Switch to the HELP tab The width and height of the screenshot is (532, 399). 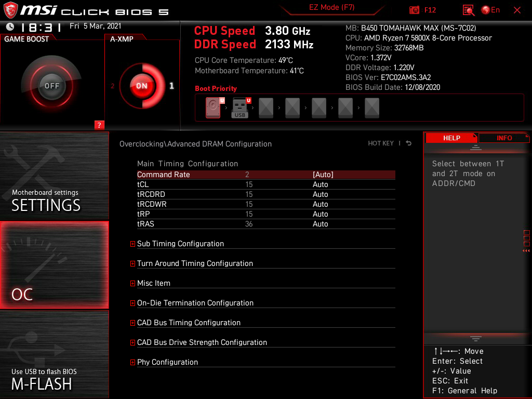tap(451, 138)
